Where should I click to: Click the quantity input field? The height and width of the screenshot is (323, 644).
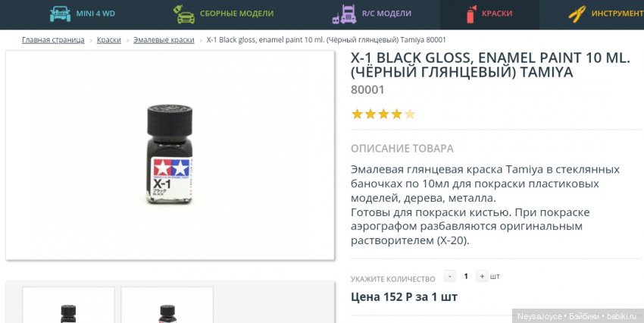pos(466,276)
